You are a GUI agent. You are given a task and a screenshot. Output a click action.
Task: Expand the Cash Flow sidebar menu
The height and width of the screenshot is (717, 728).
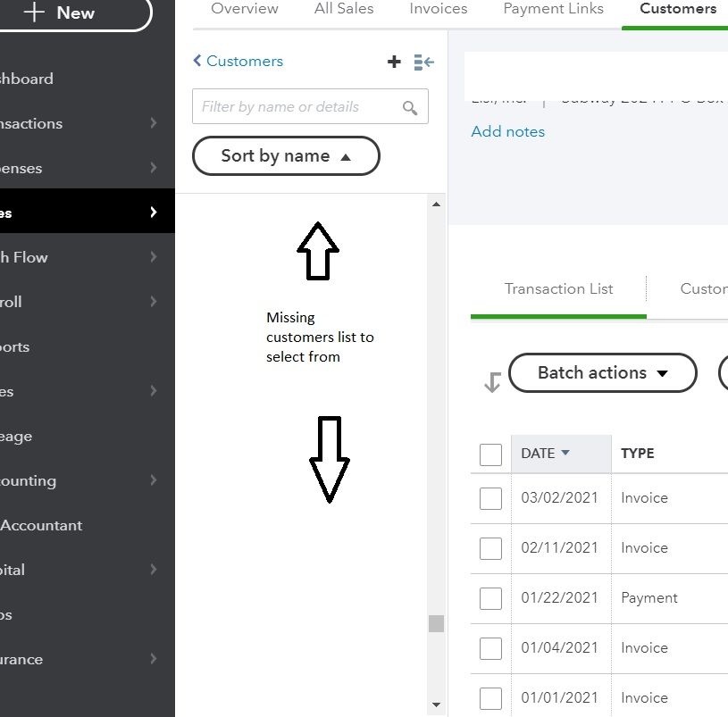click(154, 257)
